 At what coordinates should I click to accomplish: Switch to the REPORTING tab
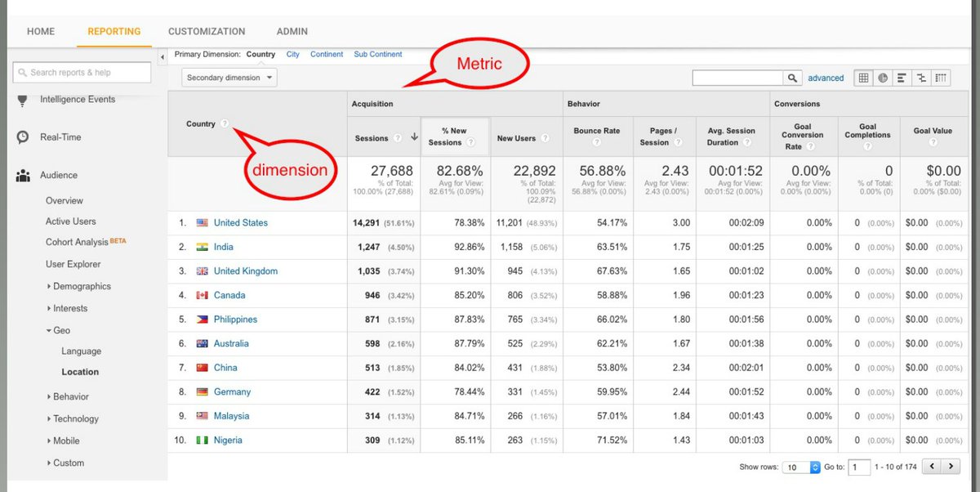click(x=114, y=31)
